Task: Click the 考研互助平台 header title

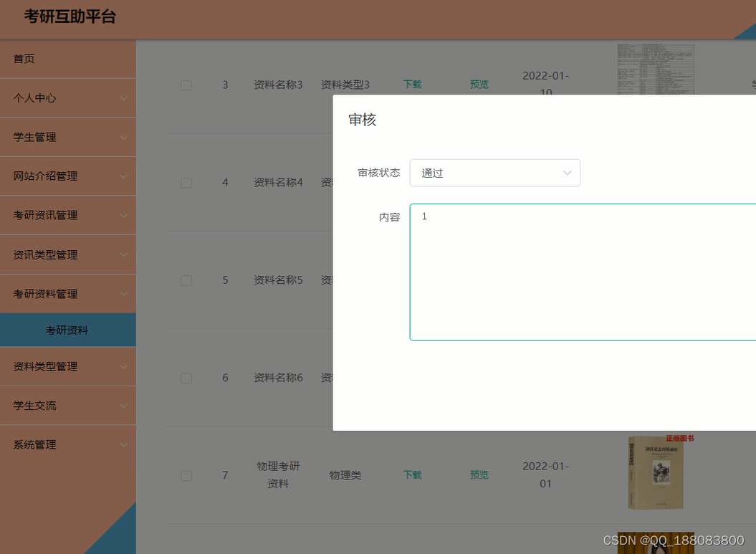Action: pos(67,17)
